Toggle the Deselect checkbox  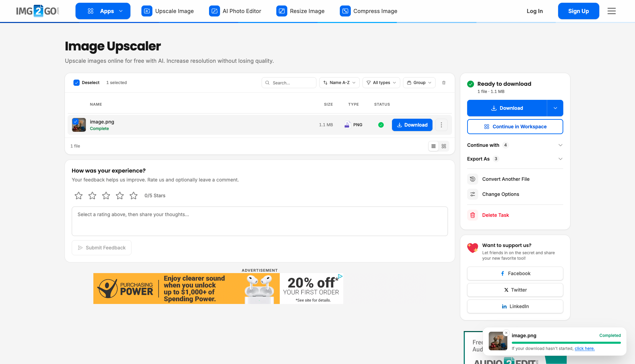(x=77, y=83)
